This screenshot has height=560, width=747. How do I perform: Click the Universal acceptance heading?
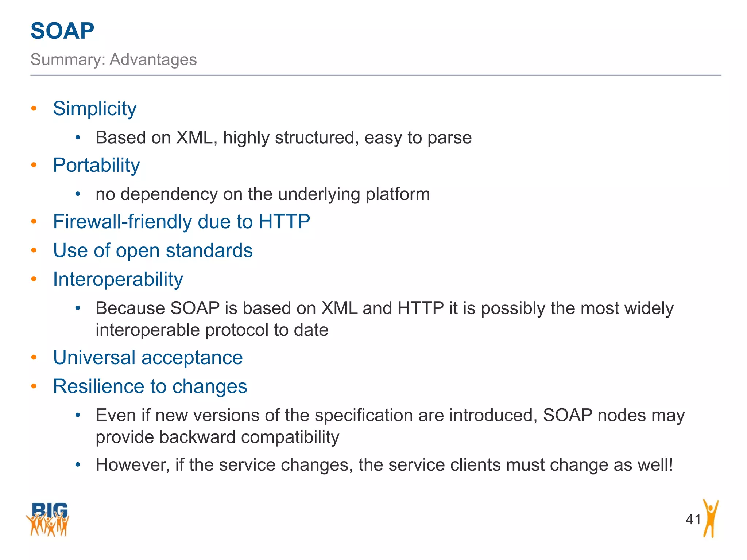(148, 357)
